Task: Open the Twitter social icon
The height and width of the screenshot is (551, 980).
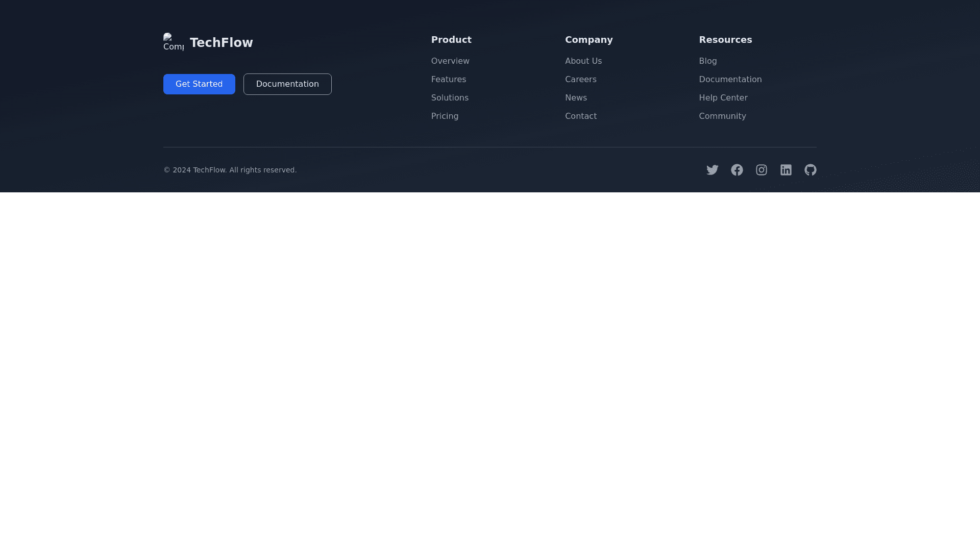Action: (x=712, y=170)
